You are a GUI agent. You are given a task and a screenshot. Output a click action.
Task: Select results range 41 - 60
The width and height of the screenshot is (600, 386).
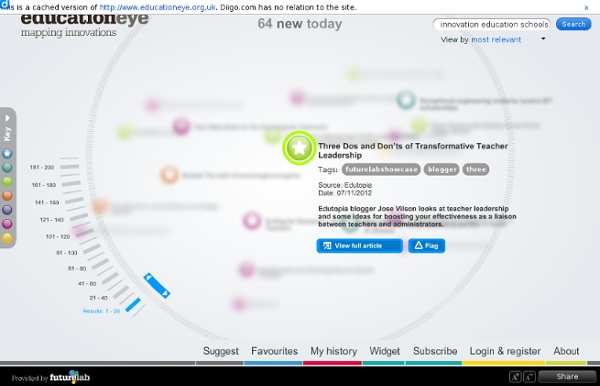(x=87, y=283)
